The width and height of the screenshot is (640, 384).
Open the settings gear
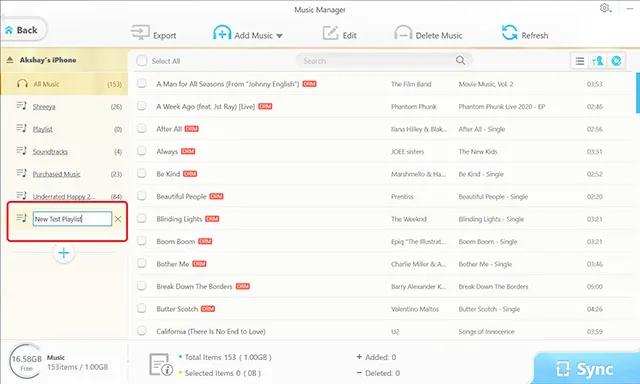604,8
